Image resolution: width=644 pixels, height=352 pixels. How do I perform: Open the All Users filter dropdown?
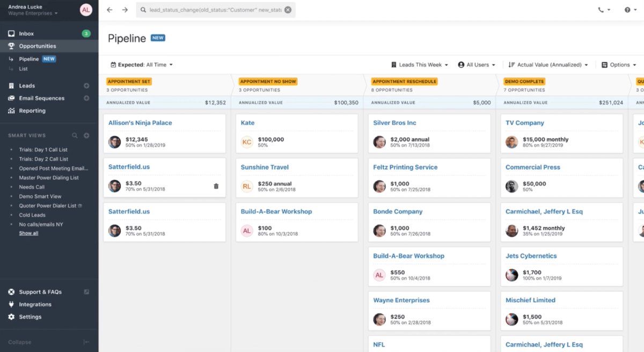[477, 64]
